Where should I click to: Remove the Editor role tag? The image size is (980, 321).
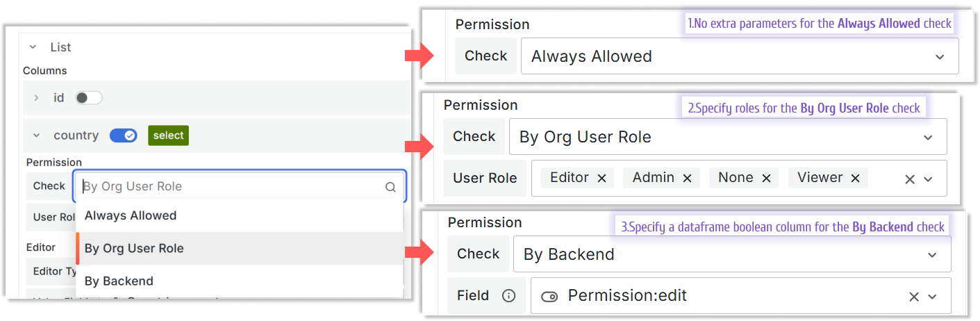[x=601, y=179]
